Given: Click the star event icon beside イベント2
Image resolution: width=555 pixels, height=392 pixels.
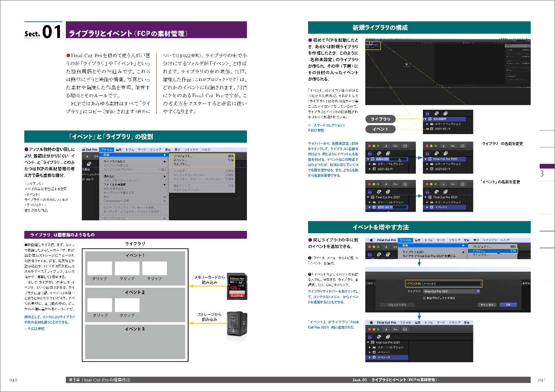Looking at the screenshot, I should point(375,358).
